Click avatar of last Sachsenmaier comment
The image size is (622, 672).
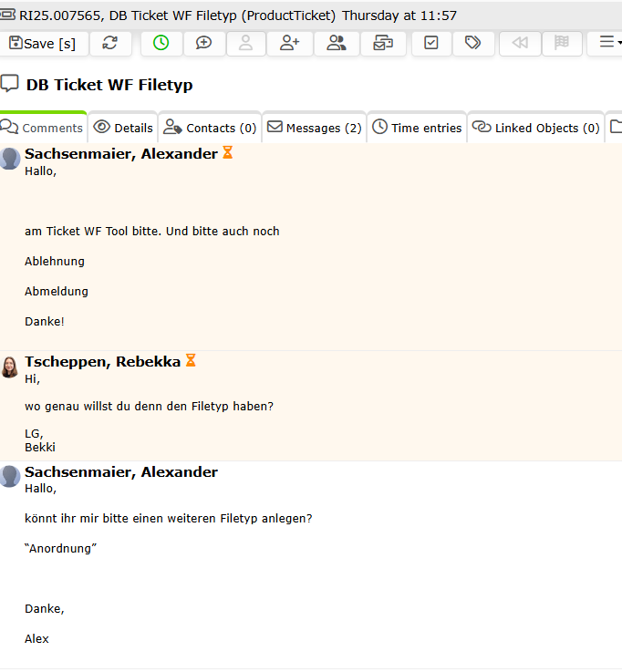point(10,477)
